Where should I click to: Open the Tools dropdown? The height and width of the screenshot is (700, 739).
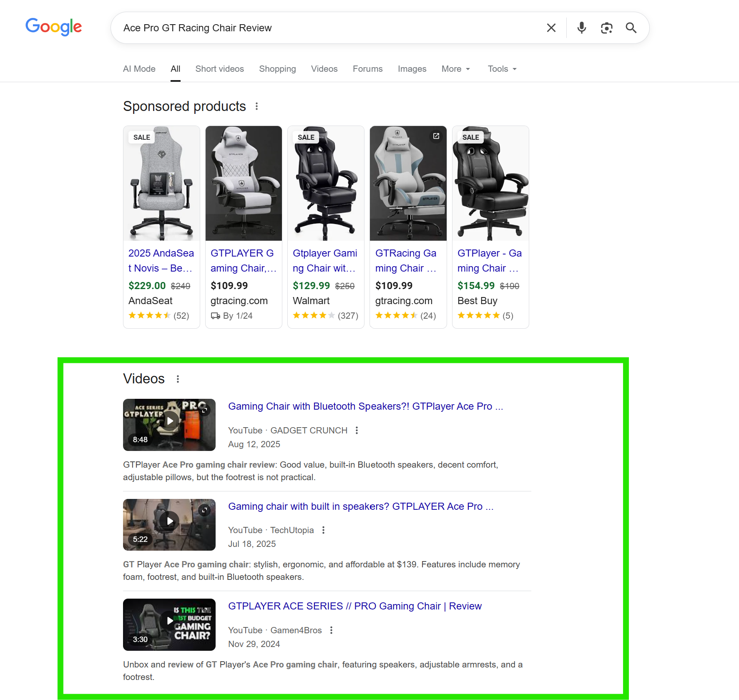tap(501, 69)
